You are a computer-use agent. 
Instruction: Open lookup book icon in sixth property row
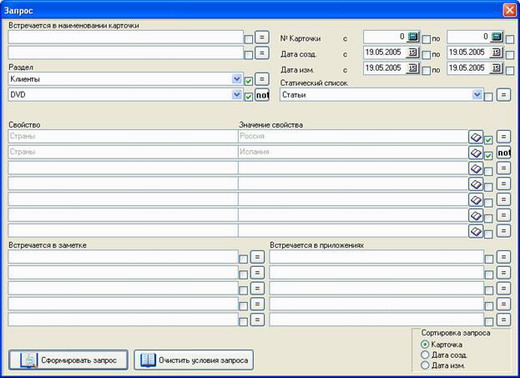(476, 215)
